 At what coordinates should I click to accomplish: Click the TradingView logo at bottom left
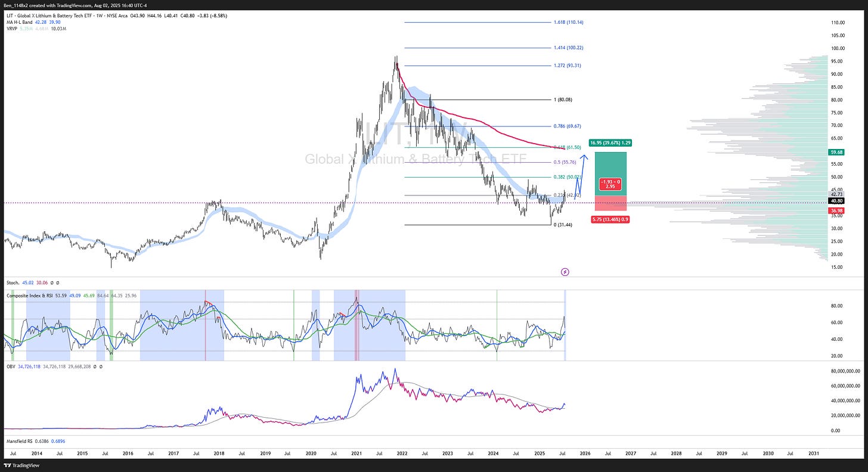point(23,465)
